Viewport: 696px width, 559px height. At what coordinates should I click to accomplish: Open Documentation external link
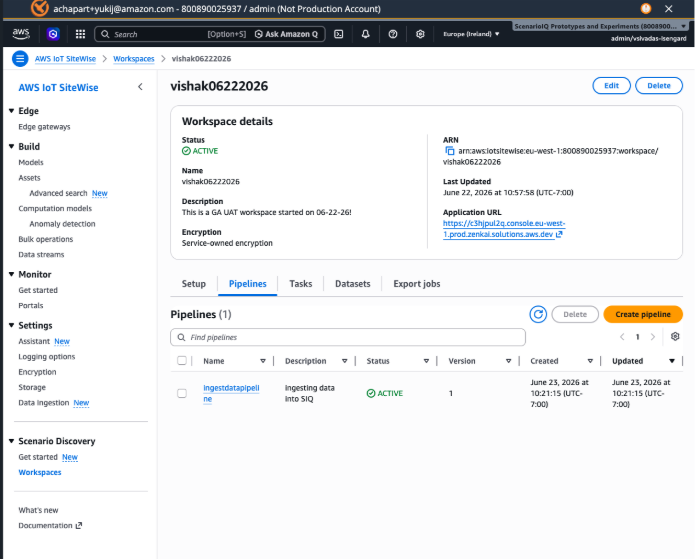coord(50,525)
